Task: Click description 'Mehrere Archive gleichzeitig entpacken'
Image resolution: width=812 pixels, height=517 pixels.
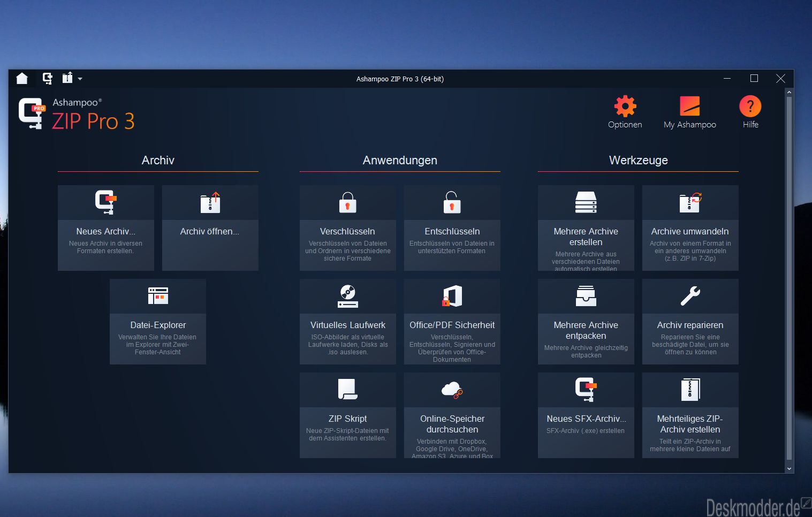Action: pos(586,352)
